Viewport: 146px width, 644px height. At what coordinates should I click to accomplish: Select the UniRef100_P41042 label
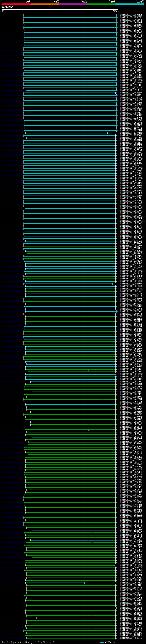pos(131,309)
